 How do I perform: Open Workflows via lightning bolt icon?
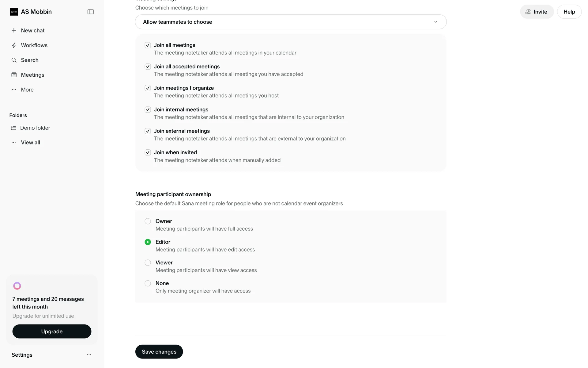(14, 45)
